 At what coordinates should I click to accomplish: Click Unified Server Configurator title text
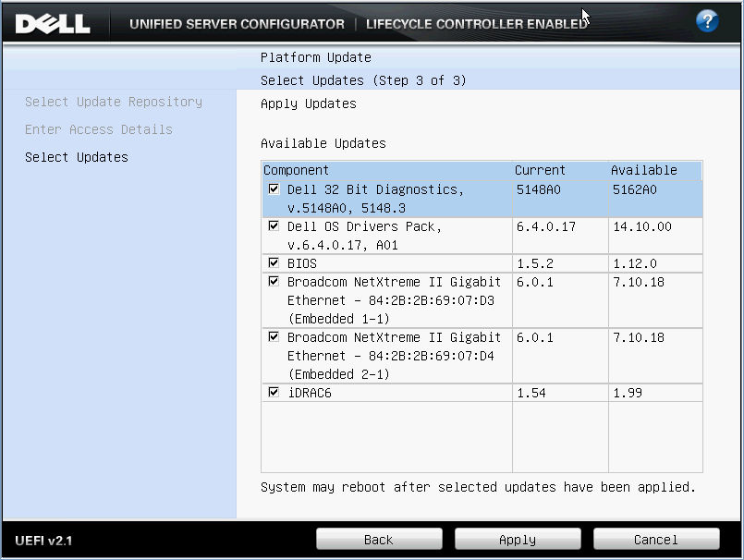(x=237, y=24)
